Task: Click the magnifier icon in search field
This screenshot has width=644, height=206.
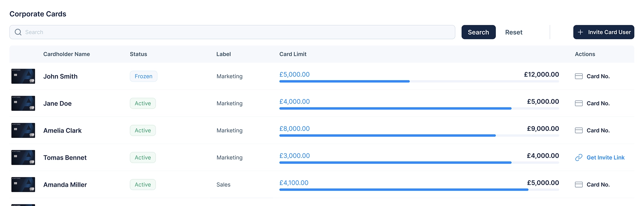Action: coord(18,32)
